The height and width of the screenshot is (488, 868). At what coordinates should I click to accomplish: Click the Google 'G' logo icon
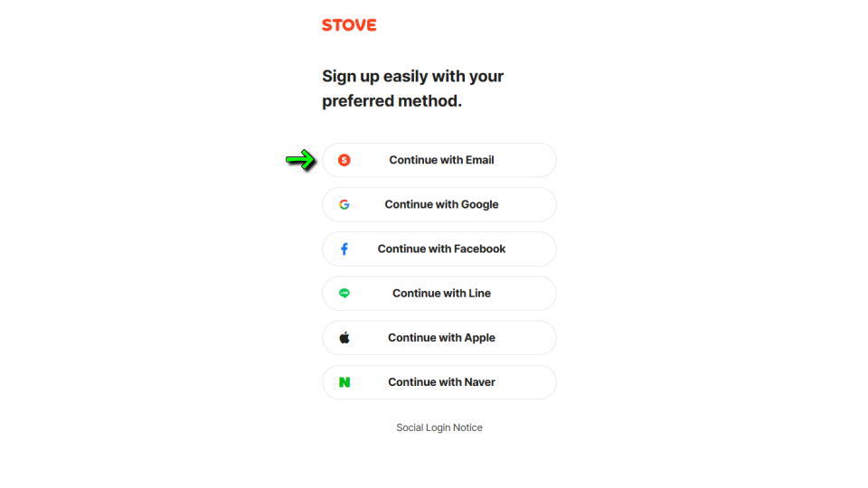coord(344,204)
